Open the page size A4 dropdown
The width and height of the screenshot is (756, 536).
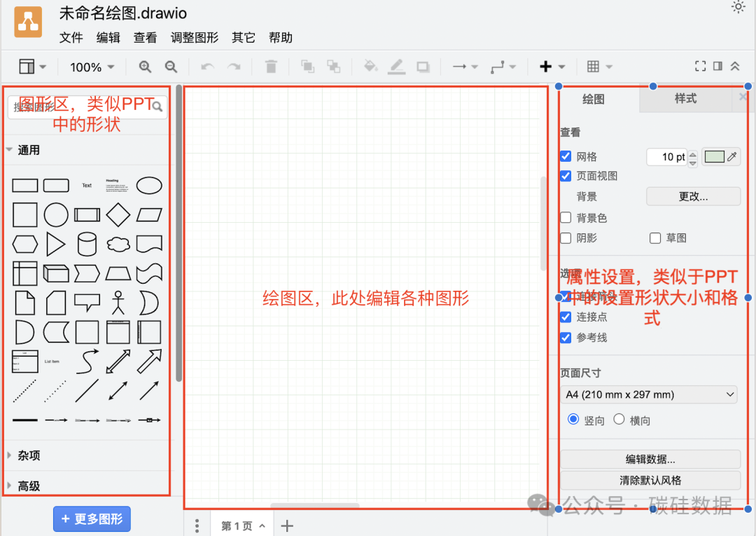(x=649, y=394)
